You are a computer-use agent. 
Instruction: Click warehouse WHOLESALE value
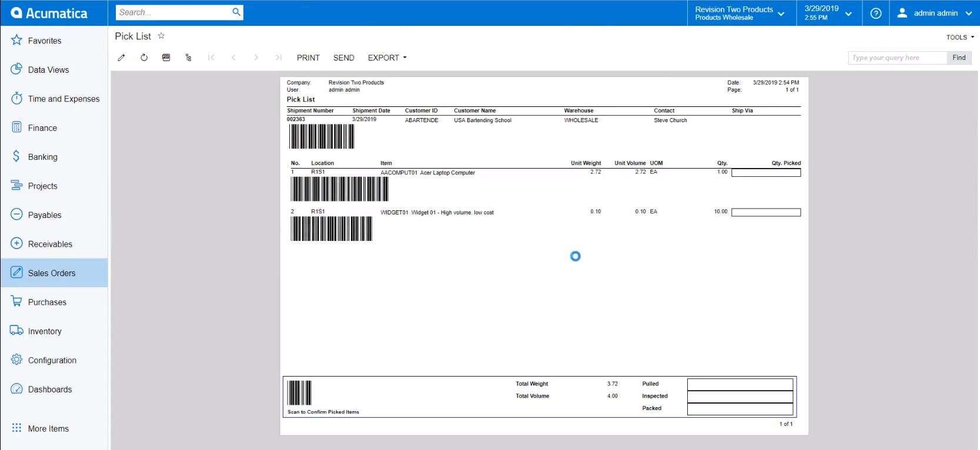(581, 120)
